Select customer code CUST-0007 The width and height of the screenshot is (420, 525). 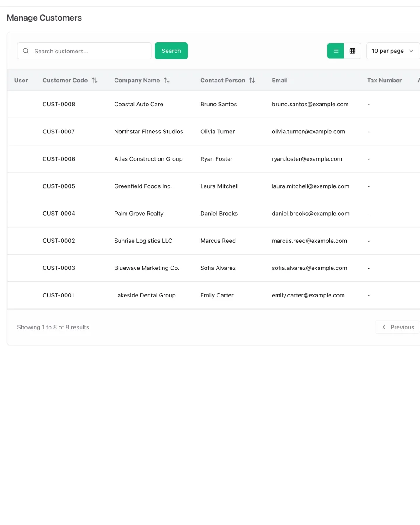click(59, 132)
